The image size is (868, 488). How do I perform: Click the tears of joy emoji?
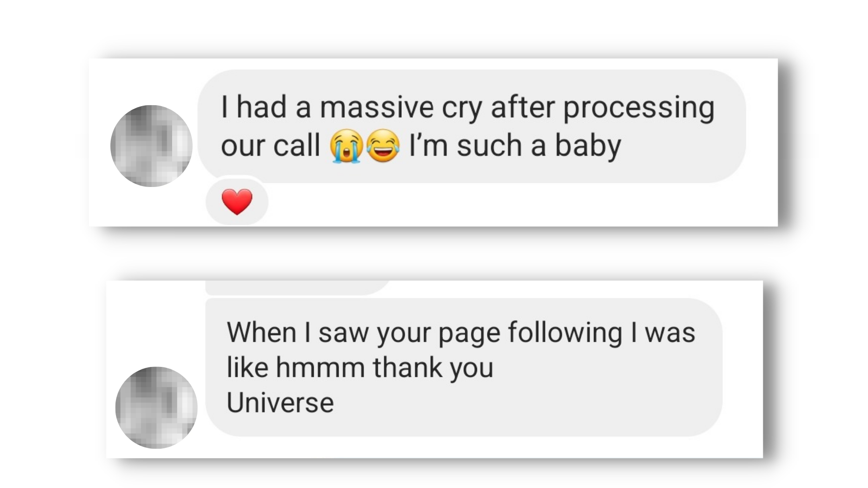coord(383,145)
